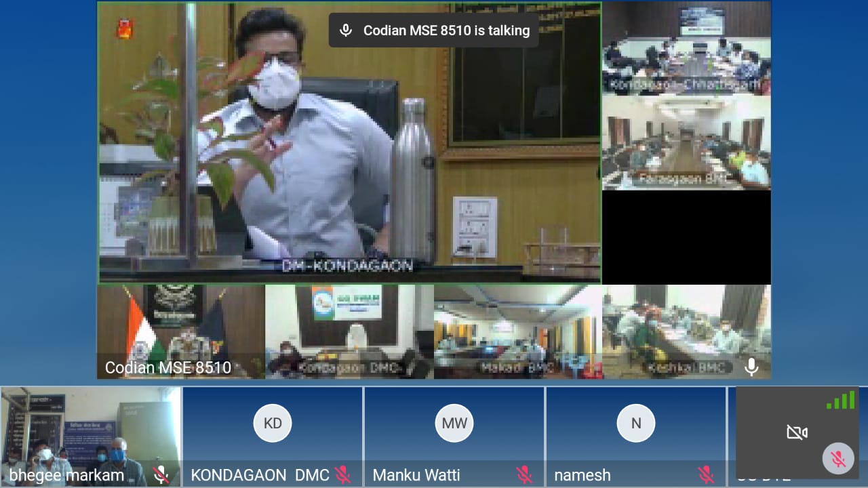Click the microphone icon on Codian MSE tile
The height and width of the screenshot is (488, 868).
tap(751, 367)
